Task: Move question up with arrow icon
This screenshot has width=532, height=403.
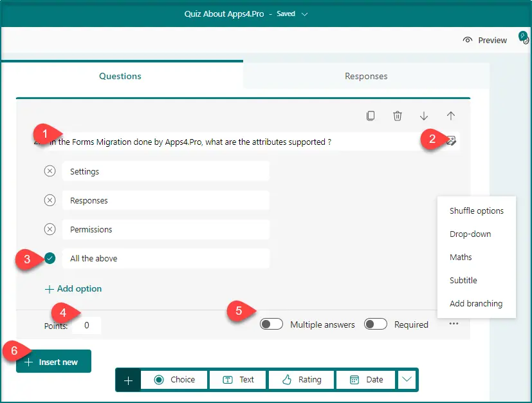Action: [450, 116]
